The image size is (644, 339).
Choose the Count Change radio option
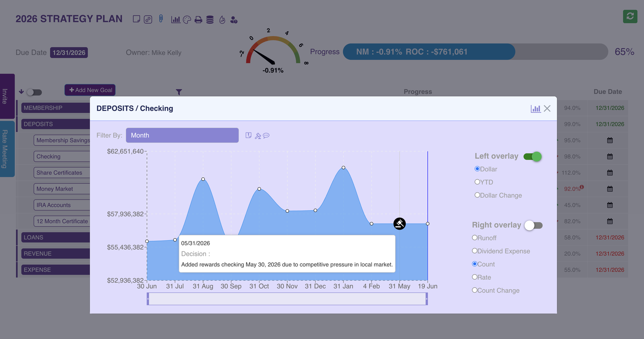474,290
